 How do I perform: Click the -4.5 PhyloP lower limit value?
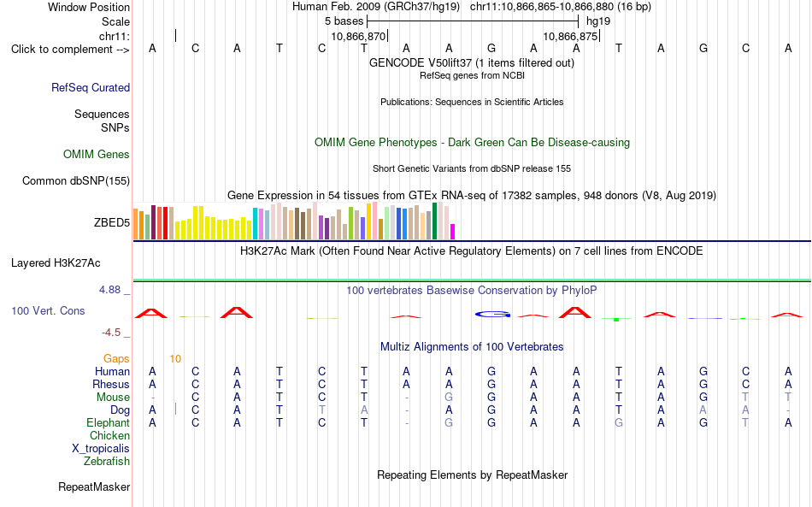(111, 333)
